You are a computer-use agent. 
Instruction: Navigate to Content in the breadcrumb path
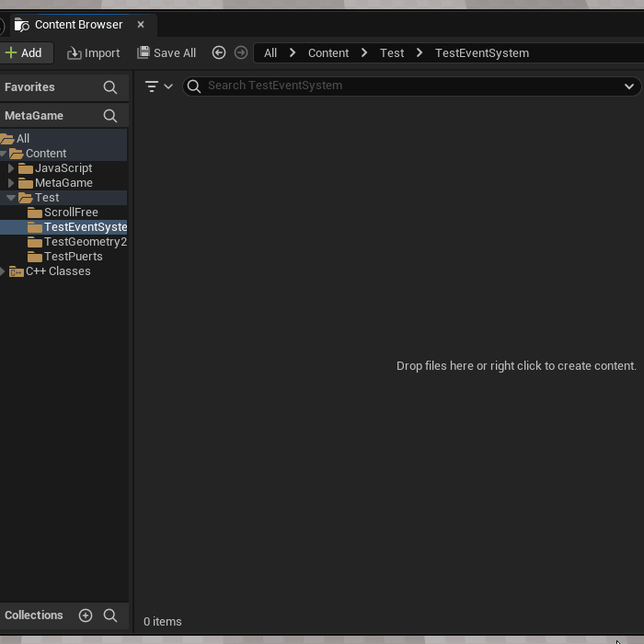(328, 53)
